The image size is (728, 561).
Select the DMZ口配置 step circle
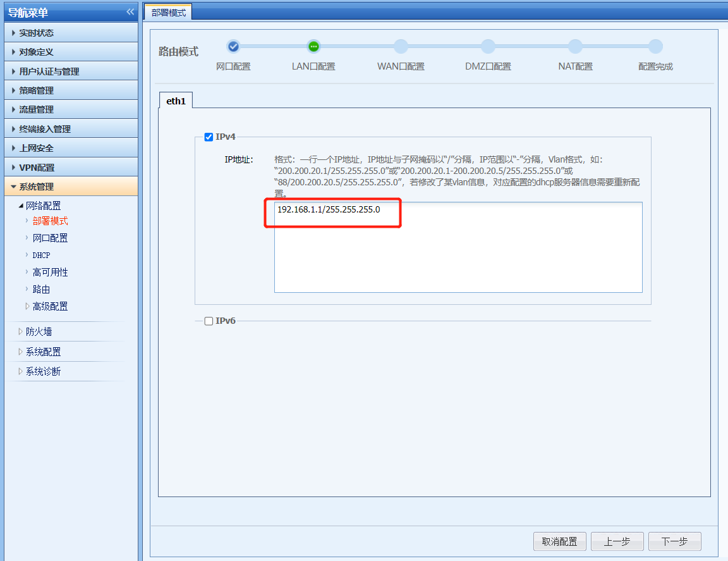(488, 46)
